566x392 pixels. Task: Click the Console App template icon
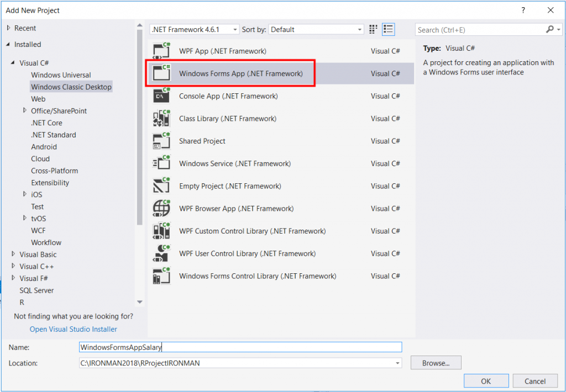(x=161, y=96)
